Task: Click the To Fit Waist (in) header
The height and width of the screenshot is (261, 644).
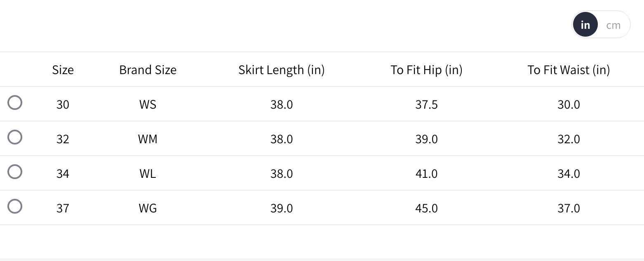Action: click(569, 70)
